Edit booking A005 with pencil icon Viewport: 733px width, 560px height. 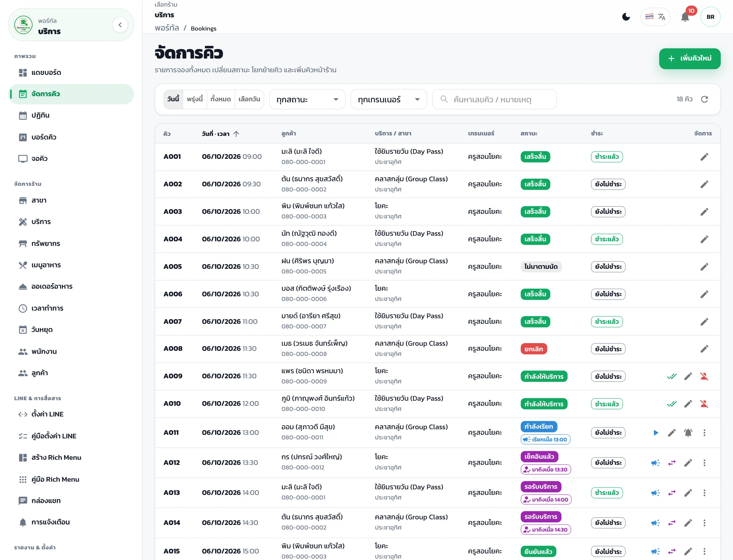(704, 267)
